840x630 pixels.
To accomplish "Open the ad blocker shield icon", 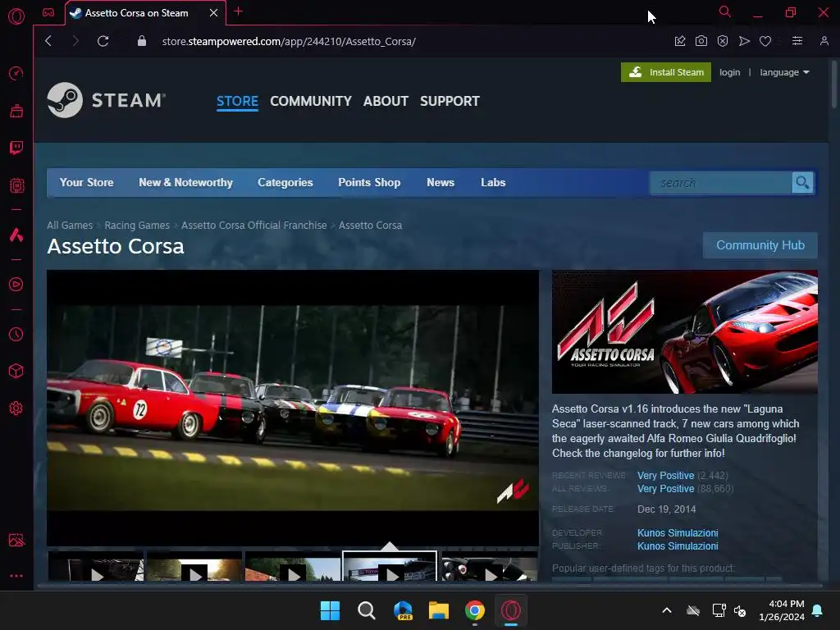I will coord(722,41).
